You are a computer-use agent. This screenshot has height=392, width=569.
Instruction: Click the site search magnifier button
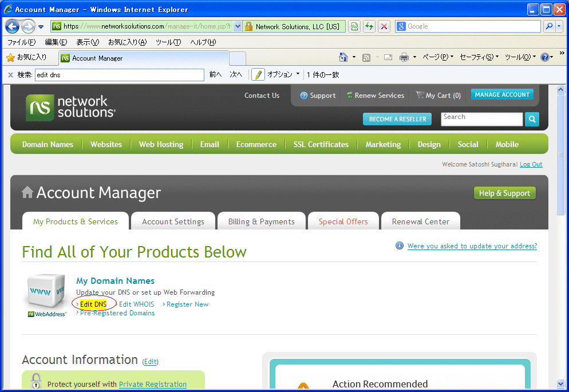pos(532,119)
